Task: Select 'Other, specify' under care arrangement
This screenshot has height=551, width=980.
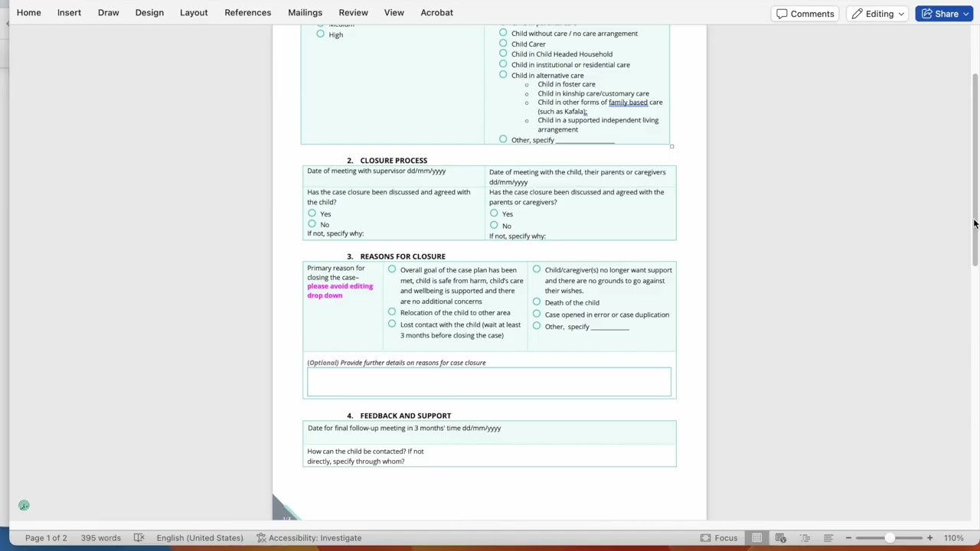Action: click(503, 139)
